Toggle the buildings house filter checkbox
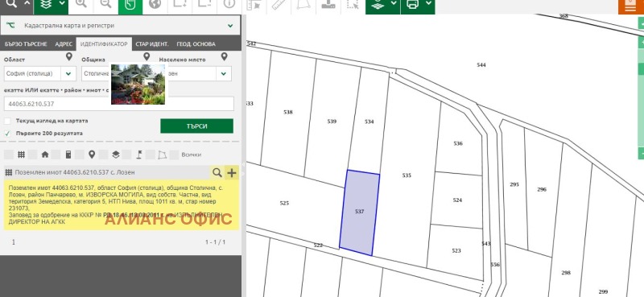 pos(32,155)
